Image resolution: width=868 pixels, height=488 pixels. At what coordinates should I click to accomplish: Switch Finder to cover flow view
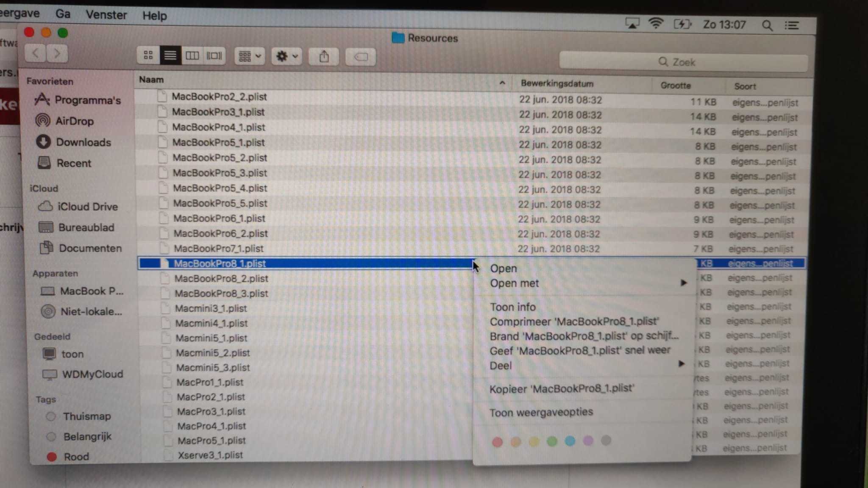[x=214, y=55]
